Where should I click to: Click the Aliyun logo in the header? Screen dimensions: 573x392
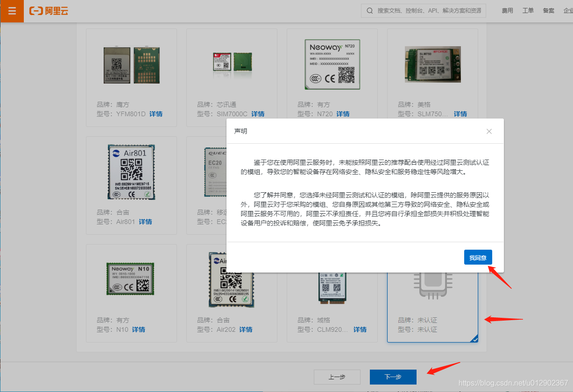tap(49, 11)
